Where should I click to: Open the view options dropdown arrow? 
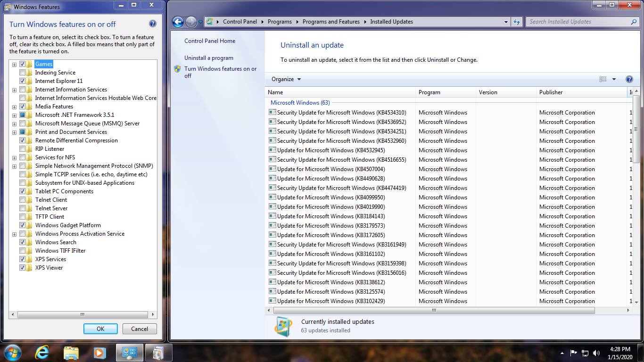pos(614,79)
